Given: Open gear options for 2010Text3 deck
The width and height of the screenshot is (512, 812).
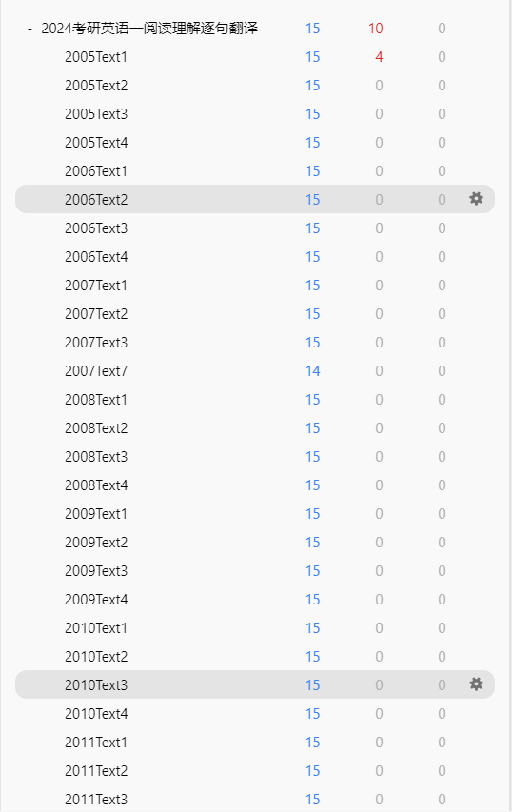Looking at the screenshot, I should (x=476, y=684).
